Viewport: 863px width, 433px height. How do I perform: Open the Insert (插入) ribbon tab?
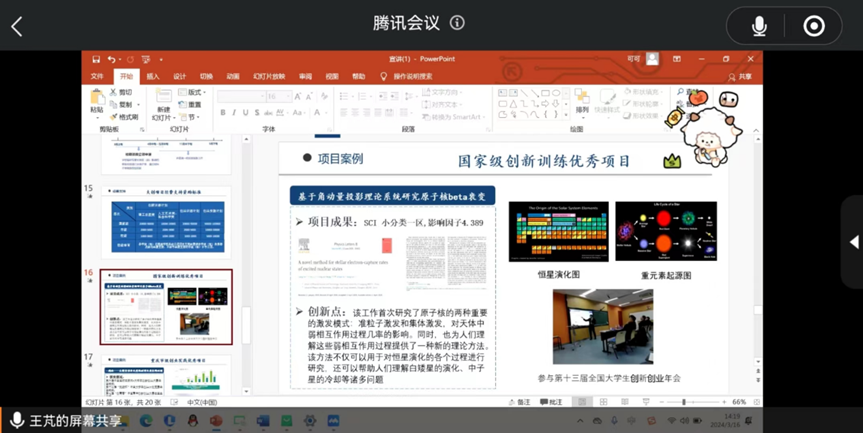153,76
